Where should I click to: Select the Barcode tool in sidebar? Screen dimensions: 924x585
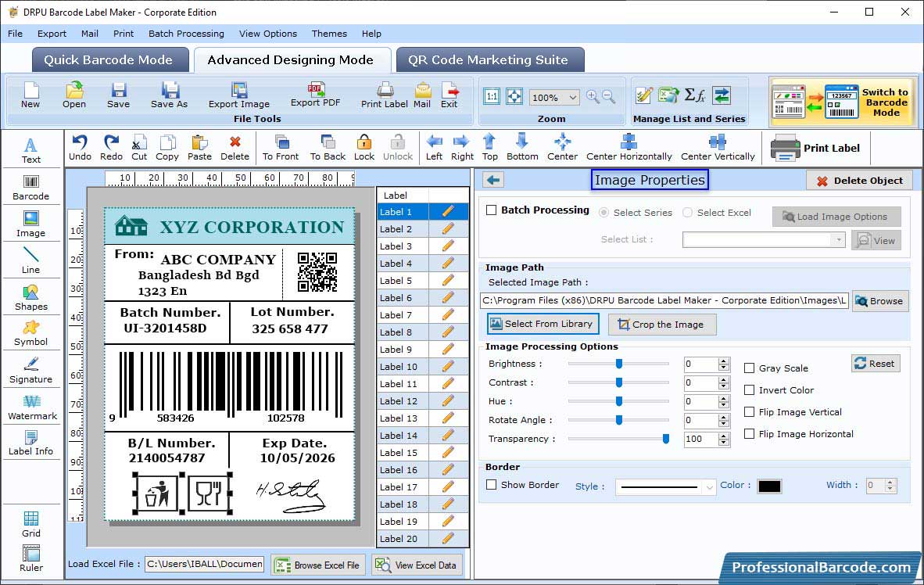[x=30, y=188]
